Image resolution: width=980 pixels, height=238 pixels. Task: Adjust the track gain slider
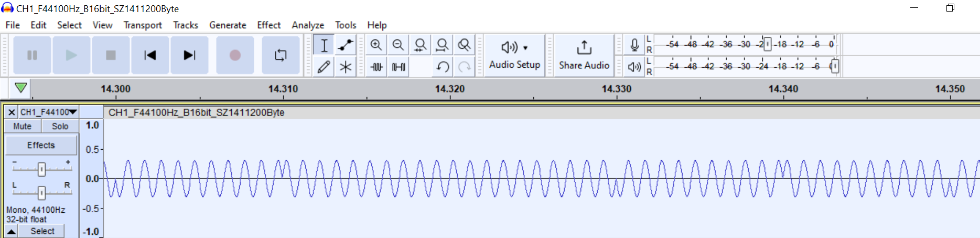(x=41, y=169)
